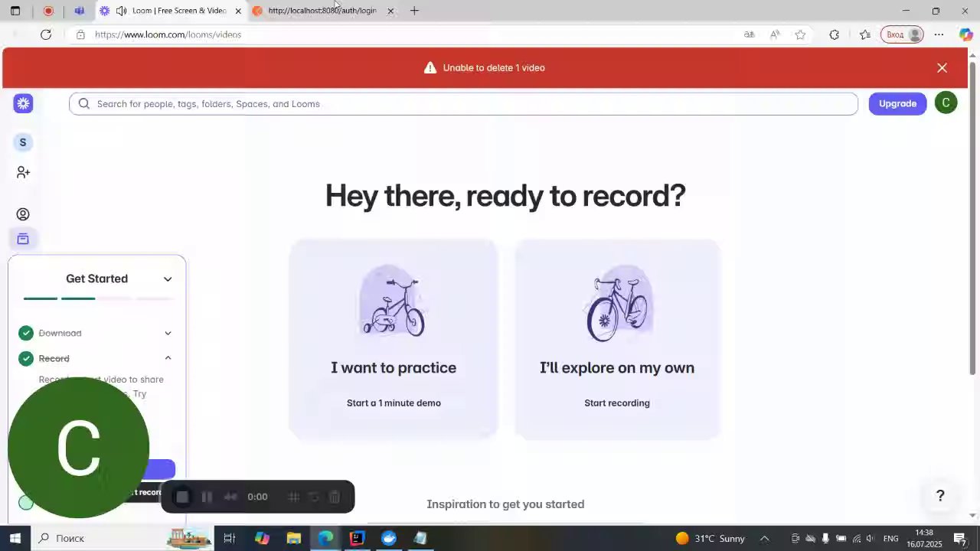
Task: Open the green 'C' account avatar
Action: (946, 103)
